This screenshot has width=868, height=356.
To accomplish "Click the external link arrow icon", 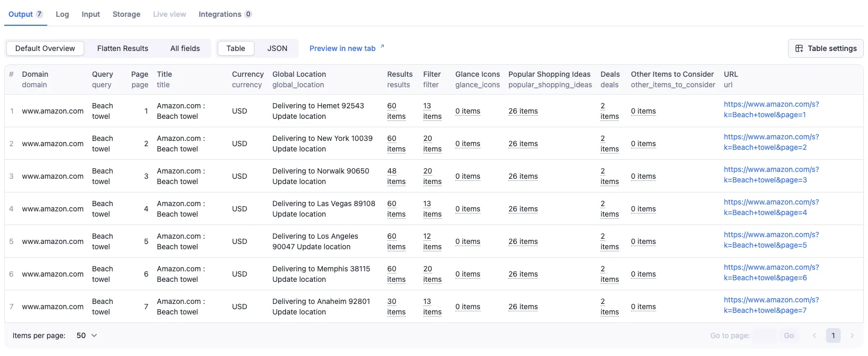I will [382, 47].
